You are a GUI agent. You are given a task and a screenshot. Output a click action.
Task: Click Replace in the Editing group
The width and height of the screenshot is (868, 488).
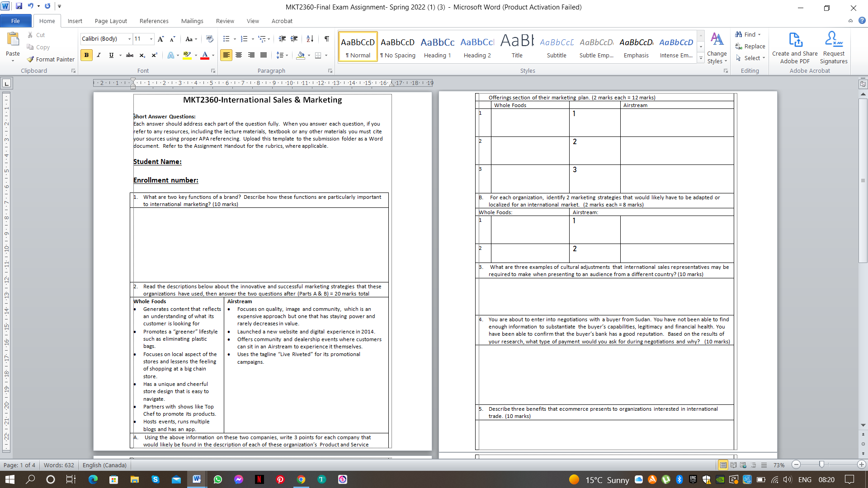click(x=750, y=46)
